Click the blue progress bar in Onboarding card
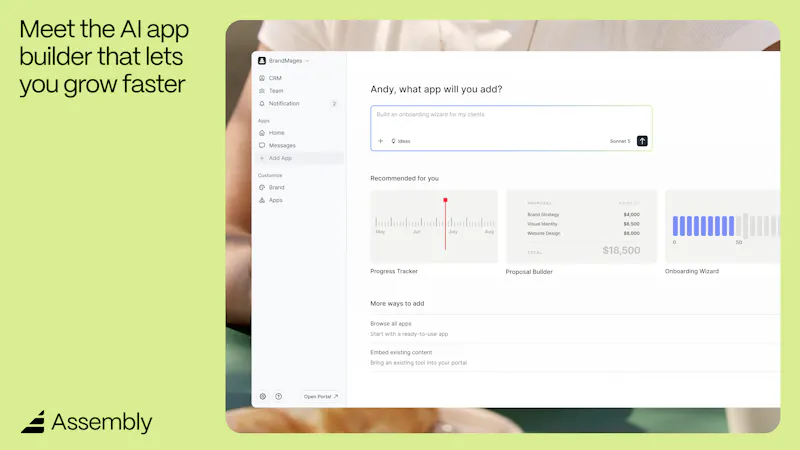800x450 pixels. (x=703, y=226)
